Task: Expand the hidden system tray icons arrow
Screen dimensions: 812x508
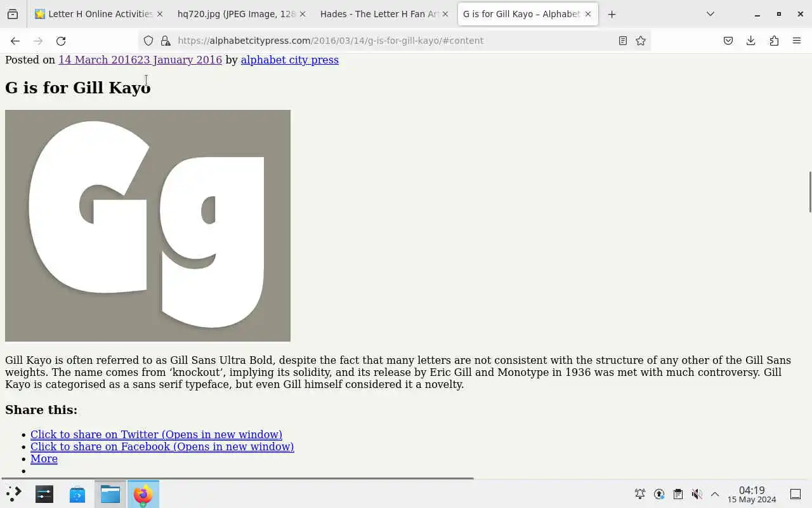Action: [715, 494]
